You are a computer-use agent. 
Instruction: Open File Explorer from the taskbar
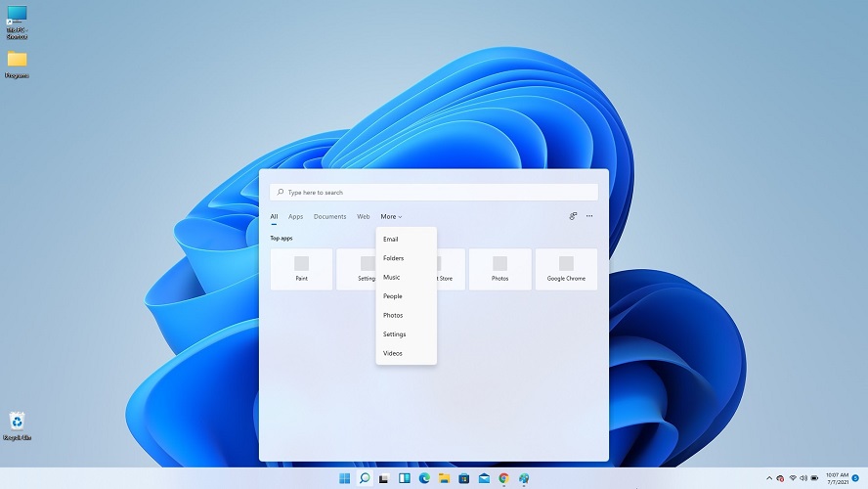[444, 478]
